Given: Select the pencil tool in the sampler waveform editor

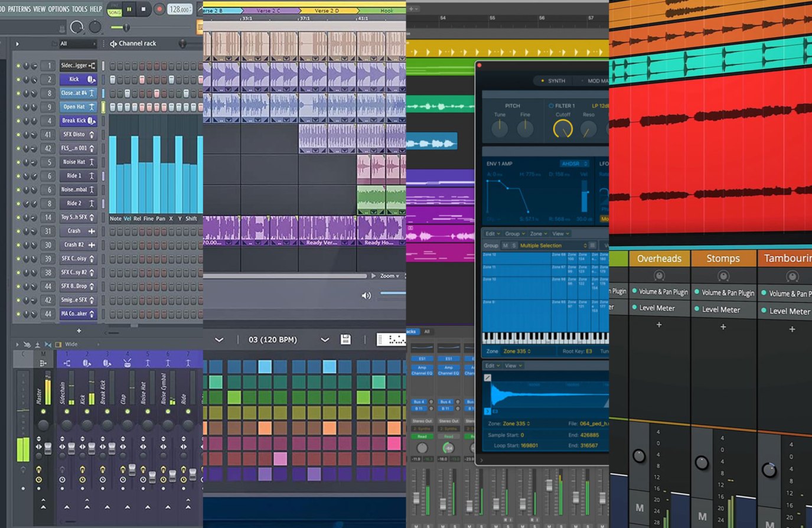Looking at the screenshot, I should pos(487,376).
